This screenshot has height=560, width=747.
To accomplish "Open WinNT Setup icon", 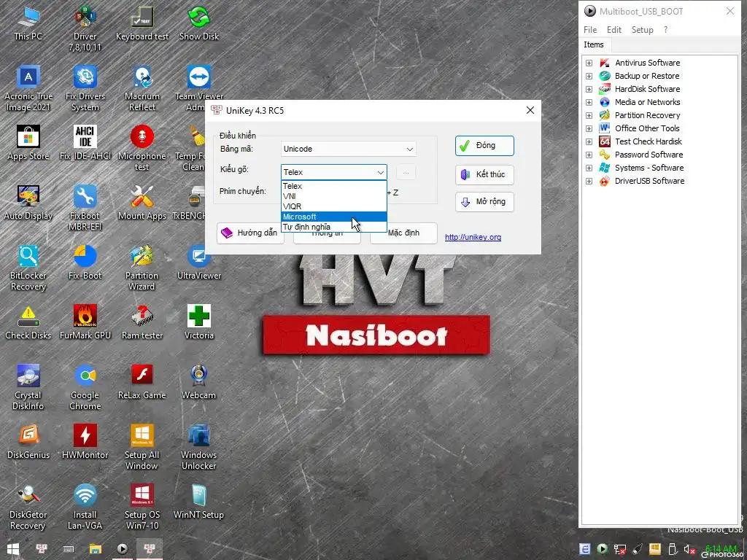I will click(x=198, y=502).
